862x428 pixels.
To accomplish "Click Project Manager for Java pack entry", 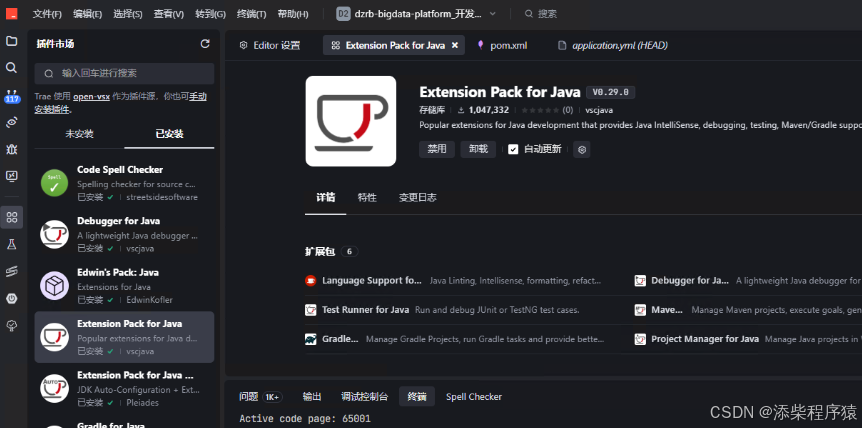I will point(748,339).
